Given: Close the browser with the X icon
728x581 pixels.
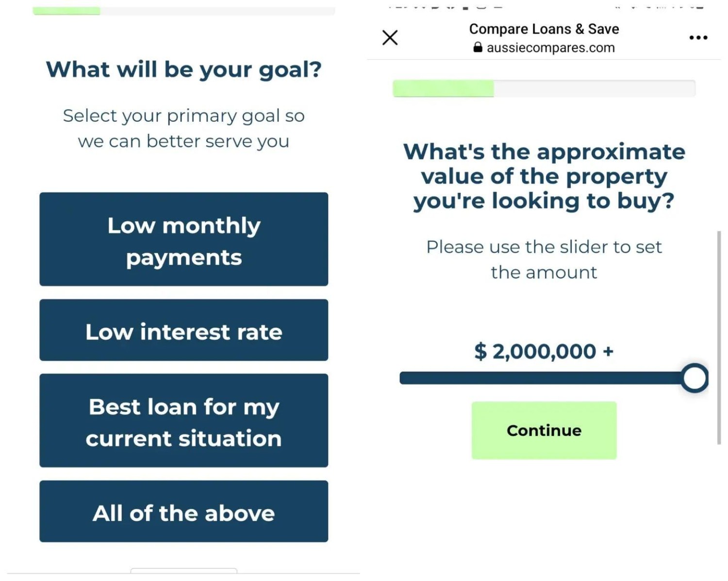Looking at the screenshot, I should 390,37.
